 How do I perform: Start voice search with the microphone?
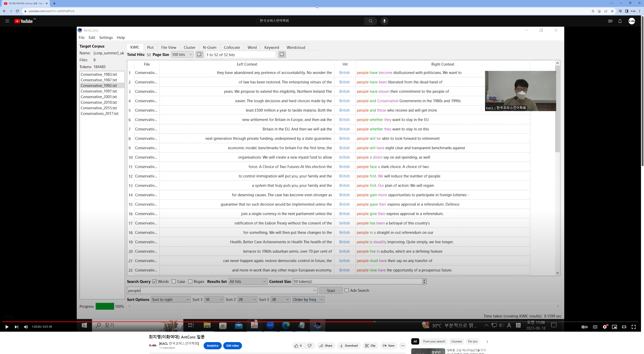(384, 21)
